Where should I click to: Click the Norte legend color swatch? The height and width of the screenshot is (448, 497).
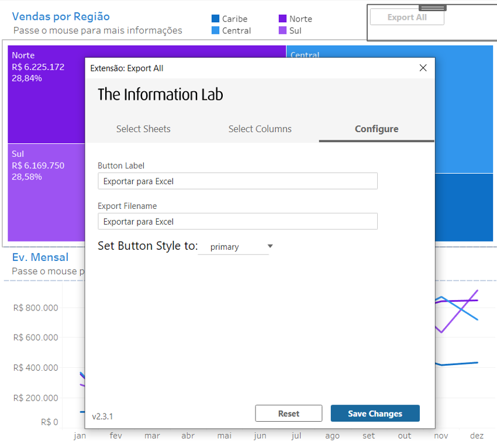(x=283, y=19)
